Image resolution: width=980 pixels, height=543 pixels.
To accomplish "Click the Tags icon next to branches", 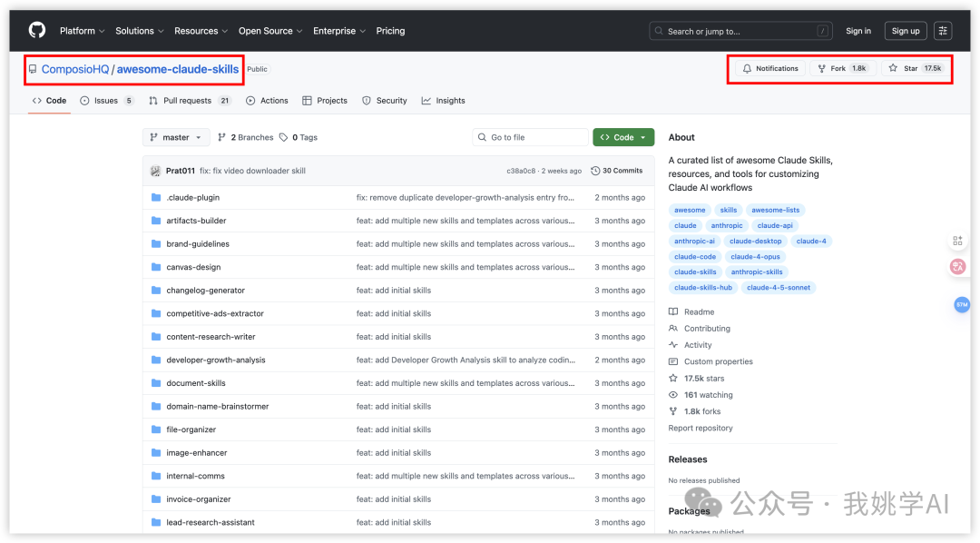I will 284,138.
